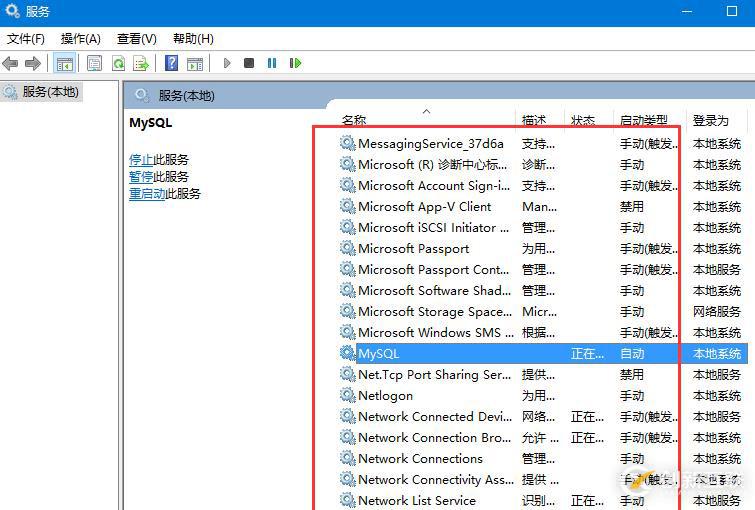The image size is (755, 510).
Task: Click the 自动 startup type in MySQL row
Action: coord(632,353)
